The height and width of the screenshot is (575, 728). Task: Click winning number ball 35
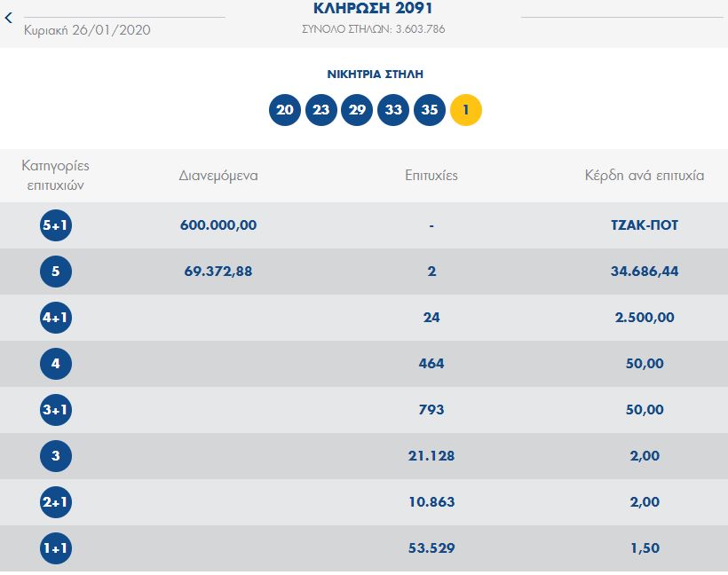tap(430, 111)
